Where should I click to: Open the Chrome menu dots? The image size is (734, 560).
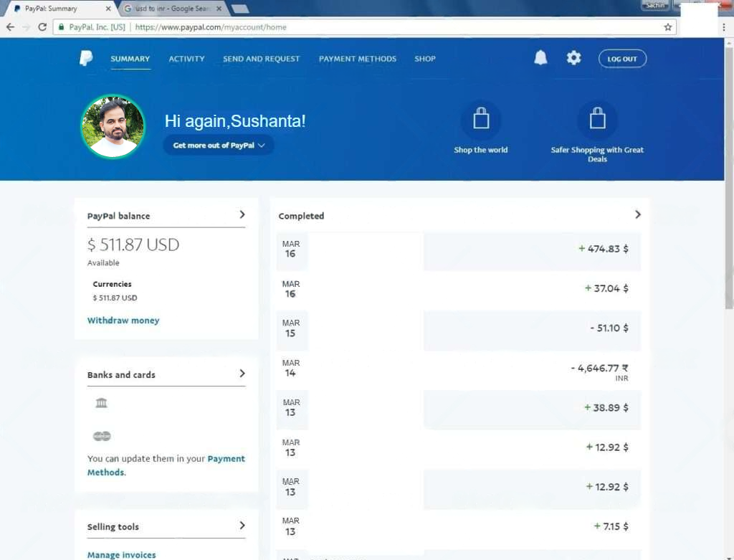[x=724, y=27]
